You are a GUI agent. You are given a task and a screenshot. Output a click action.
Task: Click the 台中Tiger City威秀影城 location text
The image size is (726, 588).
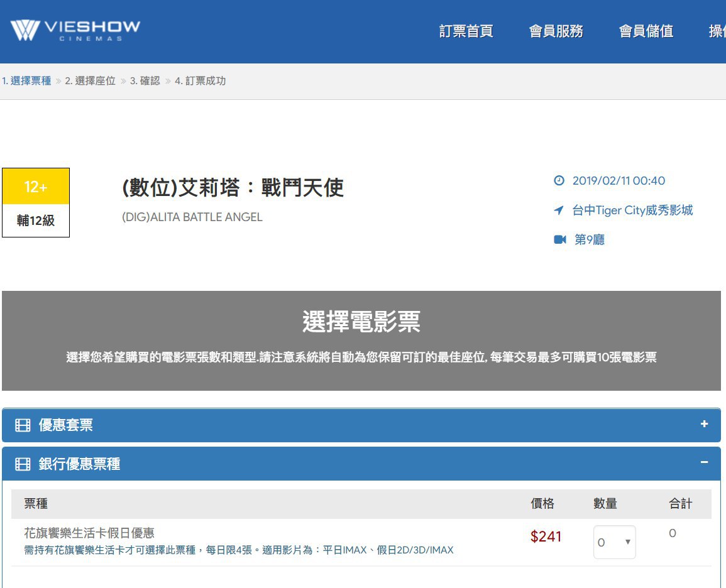632,210
